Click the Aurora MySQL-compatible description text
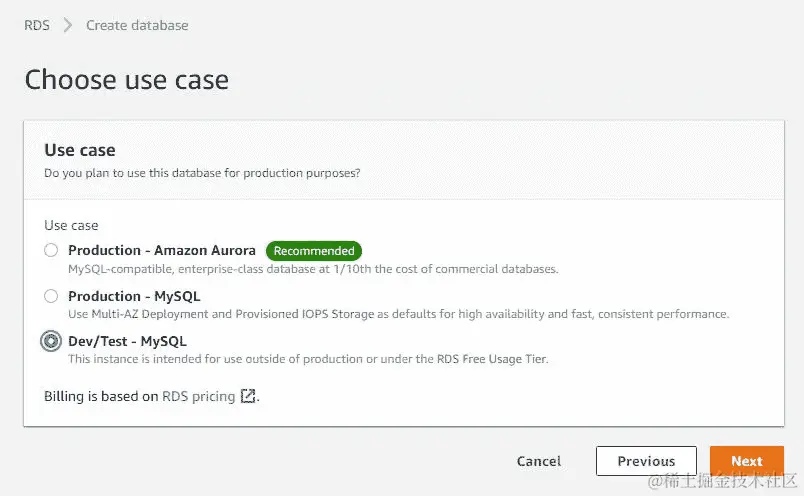 313,269
